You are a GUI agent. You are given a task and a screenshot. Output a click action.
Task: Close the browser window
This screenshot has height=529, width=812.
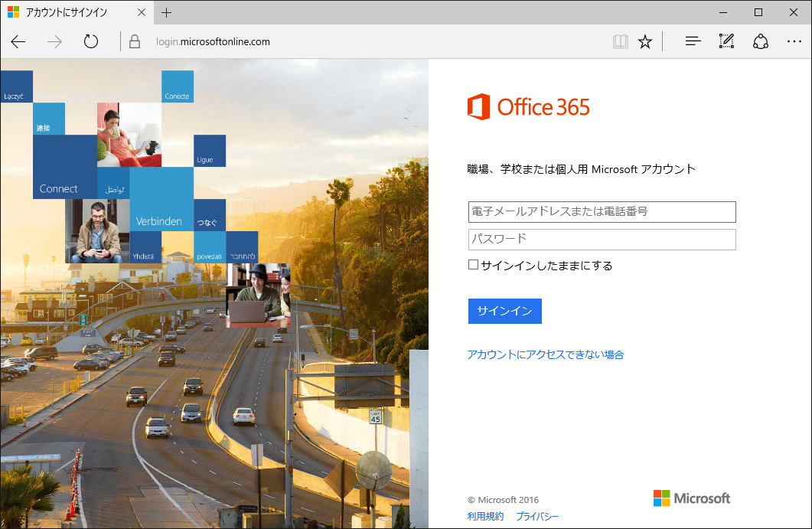794,12
